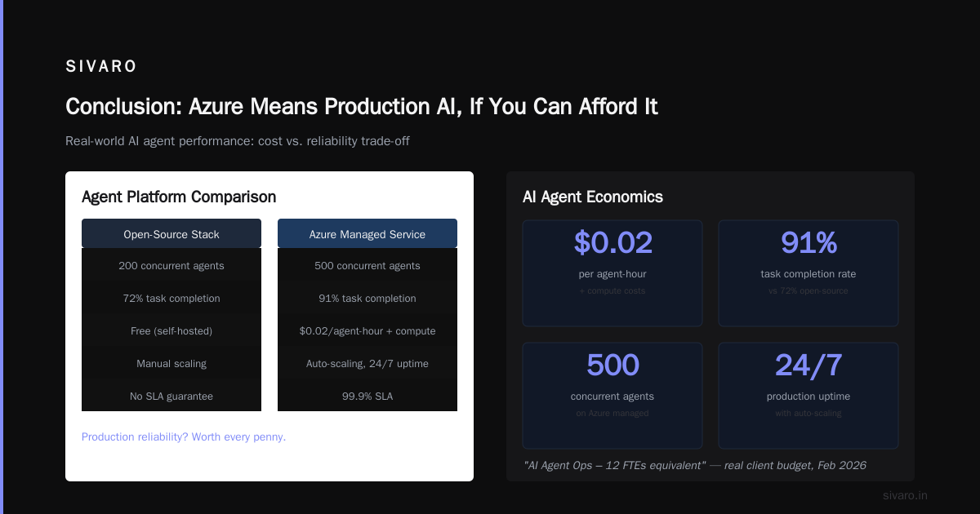Select the conclusion headline about Azure
Image resolution: width=980 pixels, height=514 pixels.
[362, 107]
